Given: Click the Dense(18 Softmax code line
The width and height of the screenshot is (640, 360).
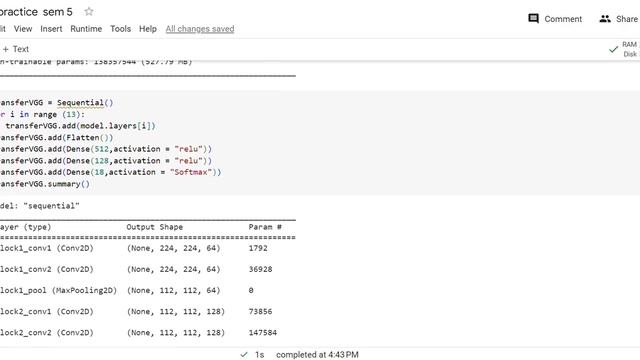Looking at the screenshot, I should pyautogui.click(x=111, y=172).
